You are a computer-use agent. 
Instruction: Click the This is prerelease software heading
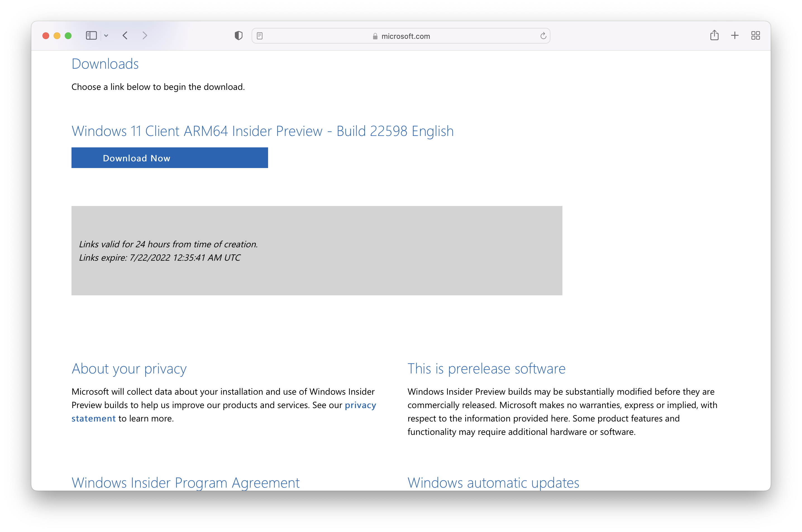(486, 369)
